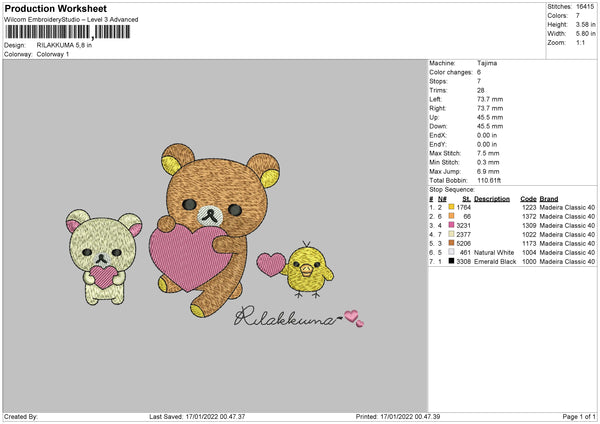Click the Code column header
Image resolution: width=600 pixels, height=424 pixels.
tap(528, 199)
